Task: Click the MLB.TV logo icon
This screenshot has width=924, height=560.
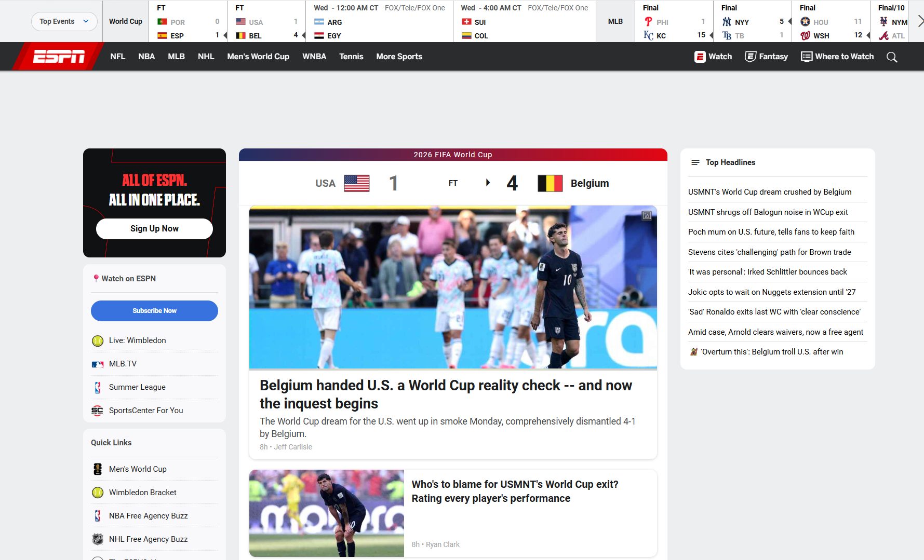Action: click(98, 364)
